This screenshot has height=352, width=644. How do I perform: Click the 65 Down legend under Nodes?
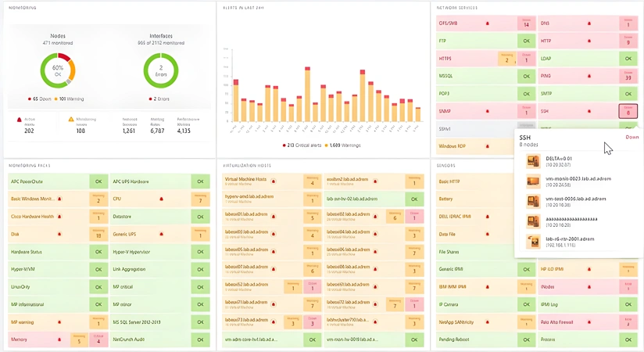coord(39,99)
